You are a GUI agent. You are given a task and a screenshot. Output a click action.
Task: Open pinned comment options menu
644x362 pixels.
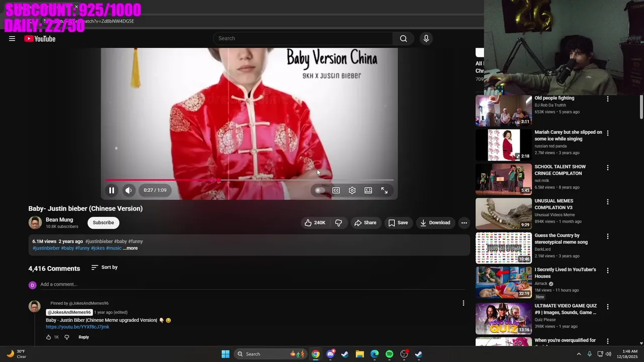[463, 303]
